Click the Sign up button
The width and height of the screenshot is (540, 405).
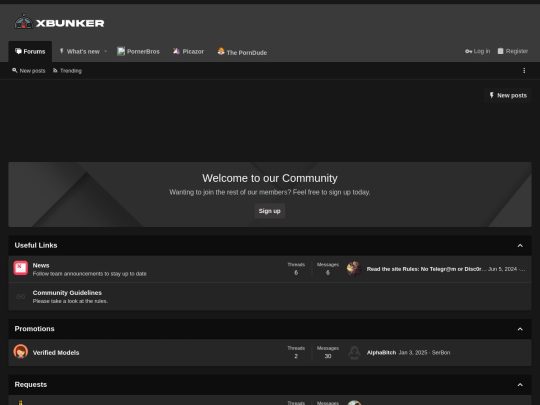point(270,211)
